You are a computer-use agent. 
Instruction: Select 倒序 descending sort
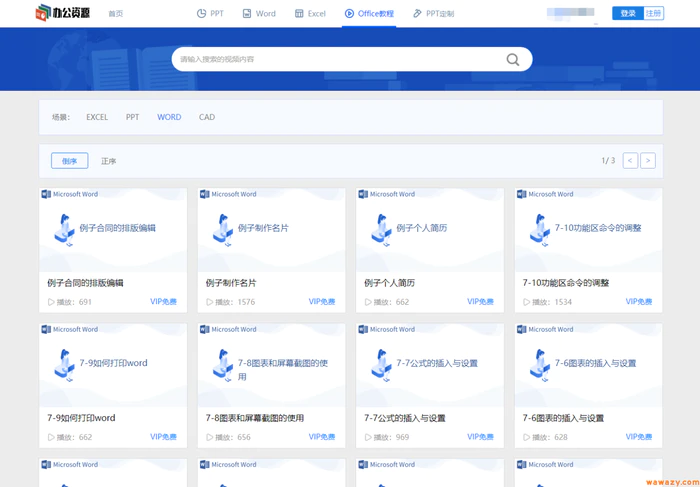70,161
